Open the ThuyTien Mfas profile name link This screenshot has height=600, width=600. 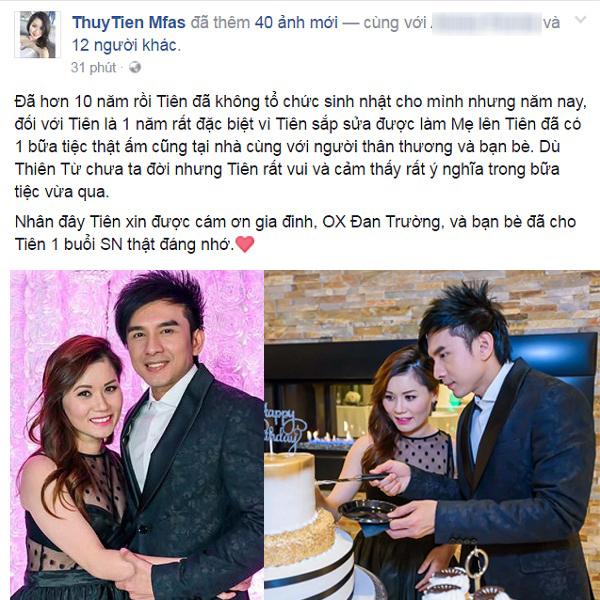pos(129,23)
